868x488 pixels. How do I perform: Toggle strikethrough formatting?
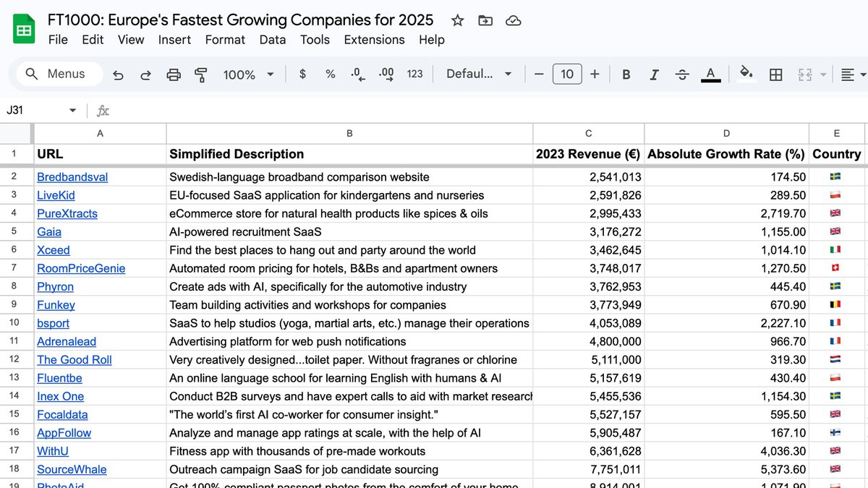[681, 74]
